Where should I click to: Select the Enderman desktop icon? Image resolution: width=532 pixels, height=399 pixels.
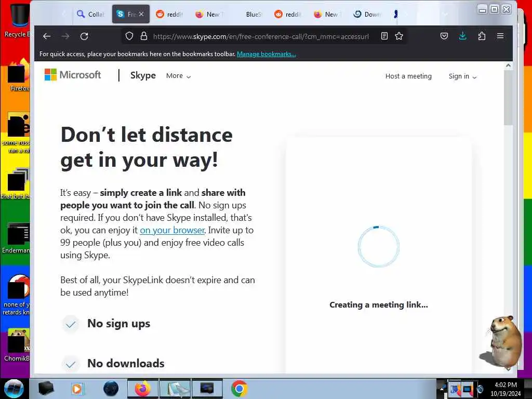tap(16, 238)
